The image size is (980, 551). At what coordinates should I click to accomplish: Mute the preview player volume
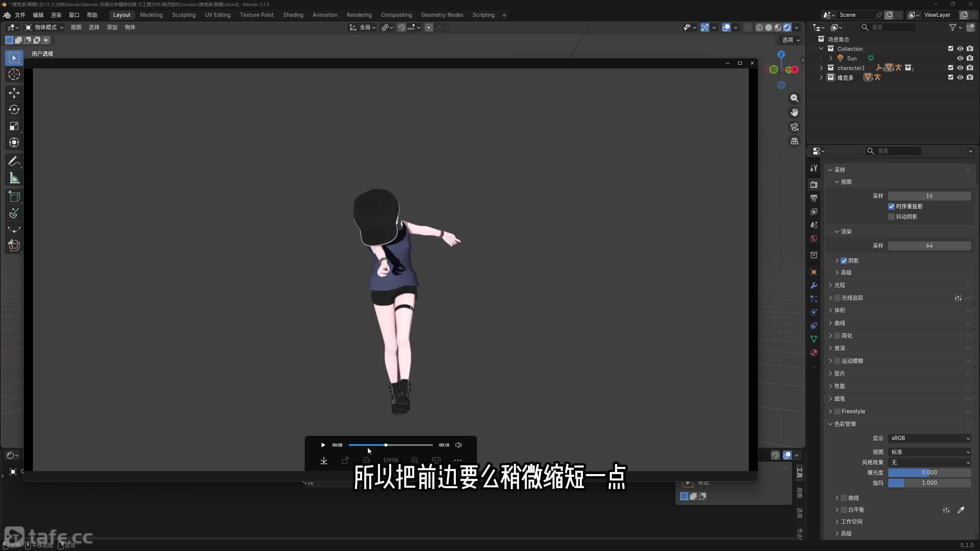point(459,445)
